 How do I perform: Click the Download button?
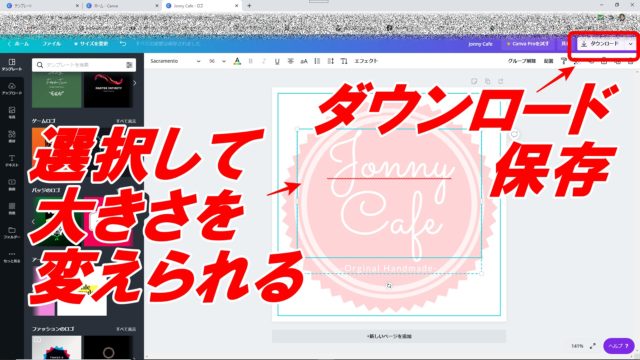[x=600, y=44]
